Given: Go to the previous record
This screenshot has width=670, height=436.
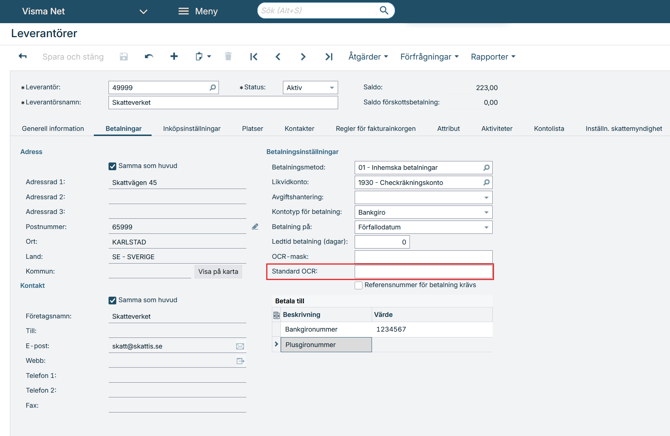Looking at the screenshot, I should coord(278,56).
